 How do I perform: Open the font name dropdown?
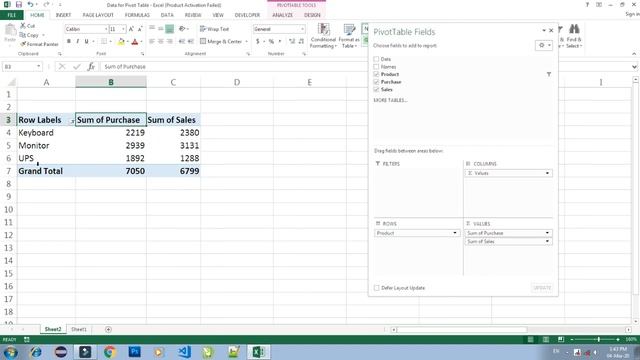click(106, 29)
